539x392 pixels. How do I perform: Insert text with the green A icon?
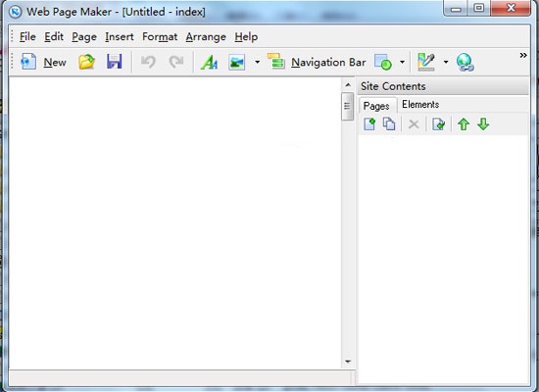tap(209, 63)
